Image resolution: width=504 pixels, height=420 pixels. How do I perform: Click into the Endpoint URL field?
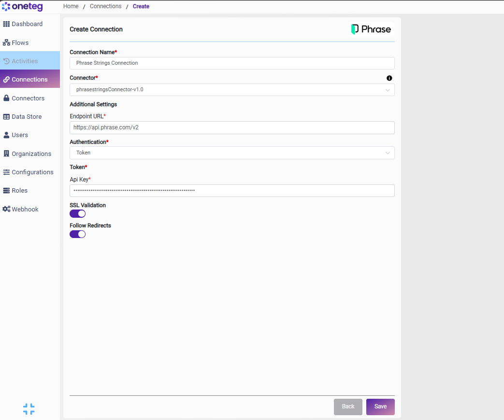pos(232,127)
